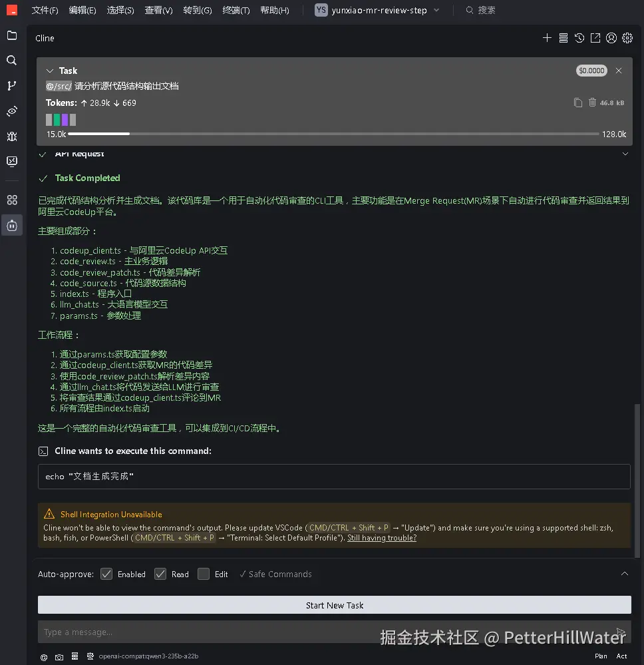
Task: Click the context window progress bar
Action: click(334, 134)
